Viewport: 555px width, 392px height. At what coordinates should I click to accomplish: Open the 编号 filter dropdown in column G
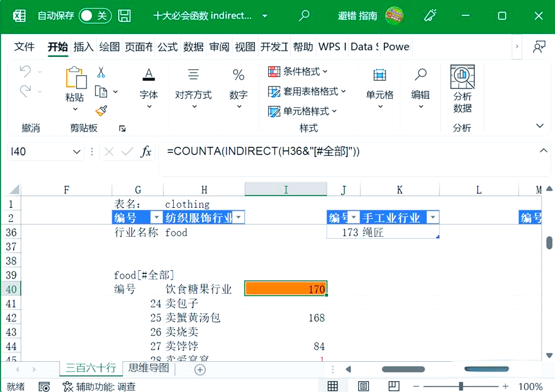click(156, 217)
